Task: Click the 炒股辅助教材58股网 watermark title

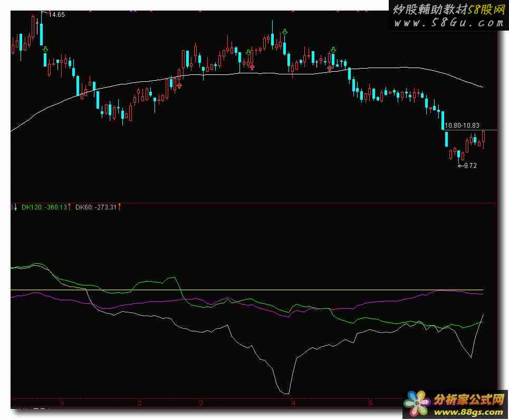Action: tap(448, 9)
